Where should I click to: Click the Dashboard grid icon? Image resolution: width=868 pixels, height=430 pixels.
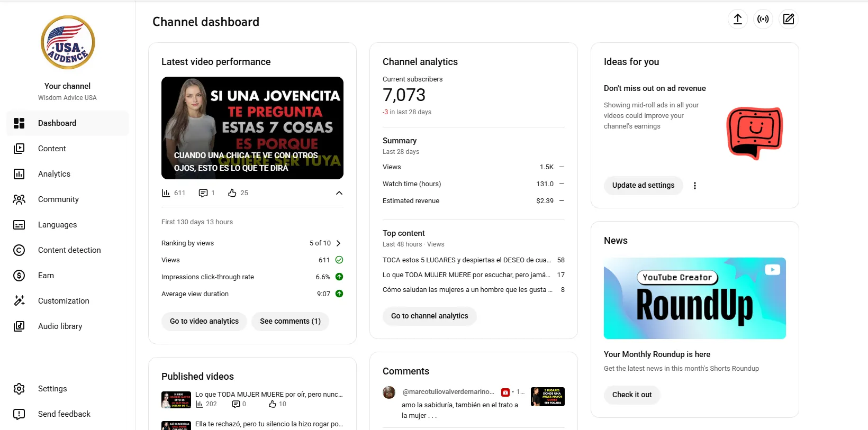[19, 123]
